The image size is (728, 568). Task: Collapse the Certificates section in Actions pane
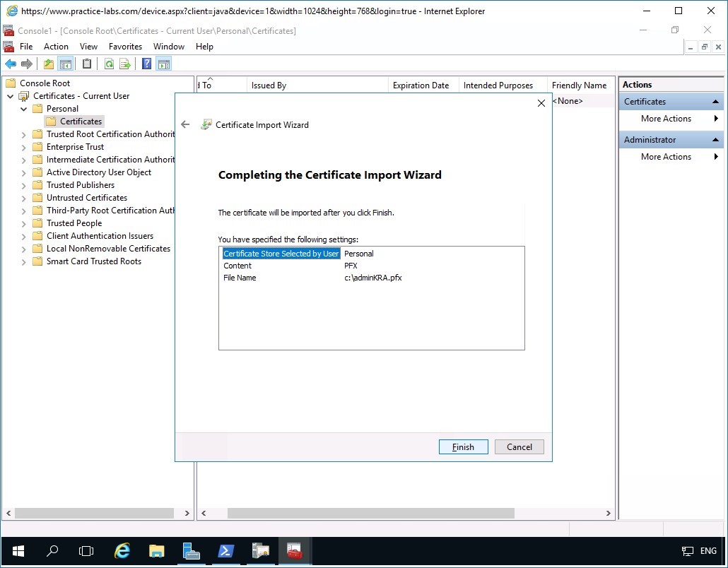[715, 102]
